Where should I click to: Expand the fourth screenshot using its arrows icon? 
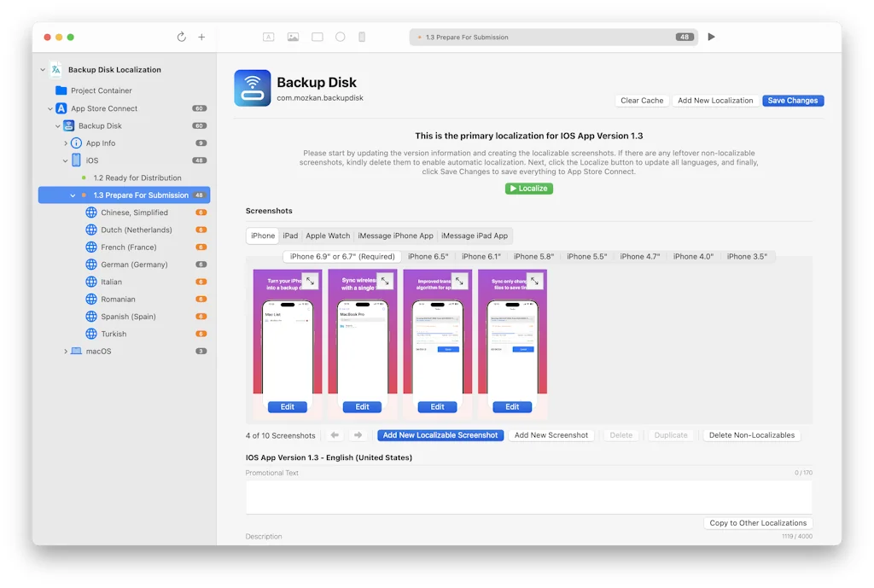[x=534, y=282]
